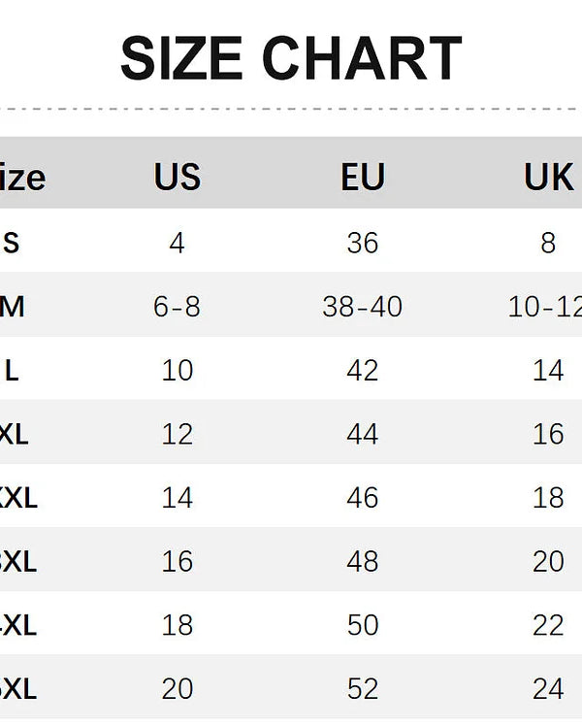582x728 pixels.
Task: Click EU size 42 cell
Action: coord(363,370)
